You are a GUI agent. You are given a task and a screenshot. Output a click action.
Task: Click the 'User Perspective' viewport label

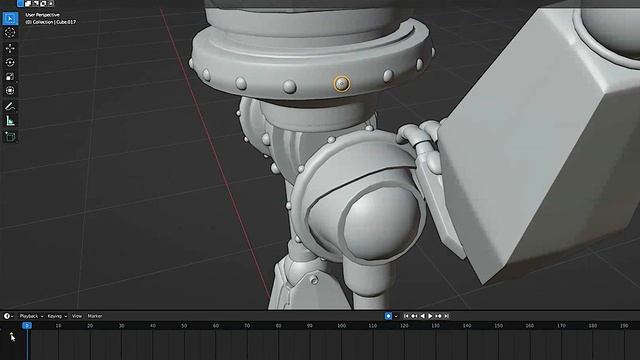(x=42, y=15)
